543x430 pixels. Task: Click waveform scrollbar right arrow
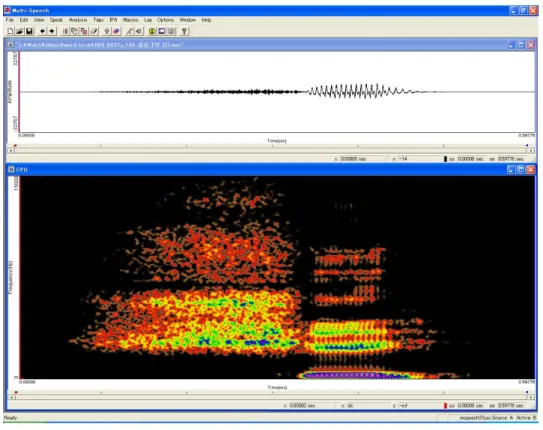531,151
